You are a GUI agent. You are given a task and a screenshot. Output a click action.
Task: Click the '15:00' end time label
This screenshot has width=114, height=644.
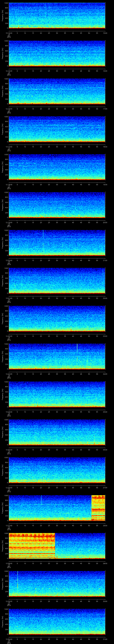pyautogui.click(x=105, y=33)
